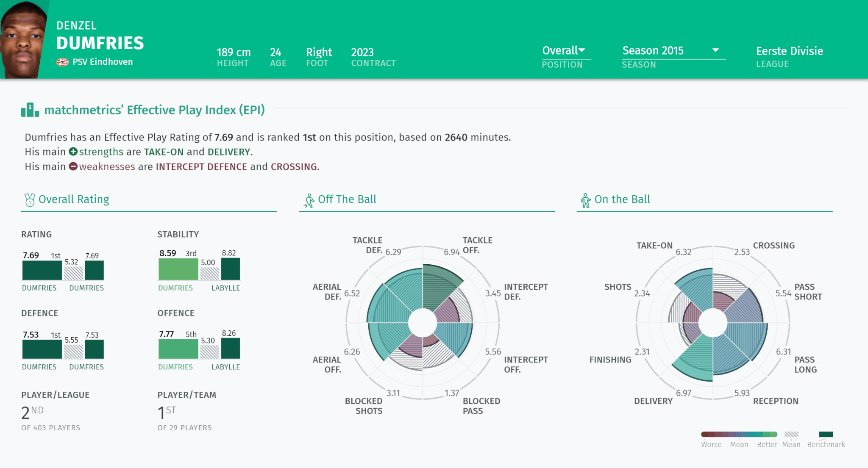Click the Stability benchmark bar 8.82
Viewport: 868px width, 468px height.
231,269
